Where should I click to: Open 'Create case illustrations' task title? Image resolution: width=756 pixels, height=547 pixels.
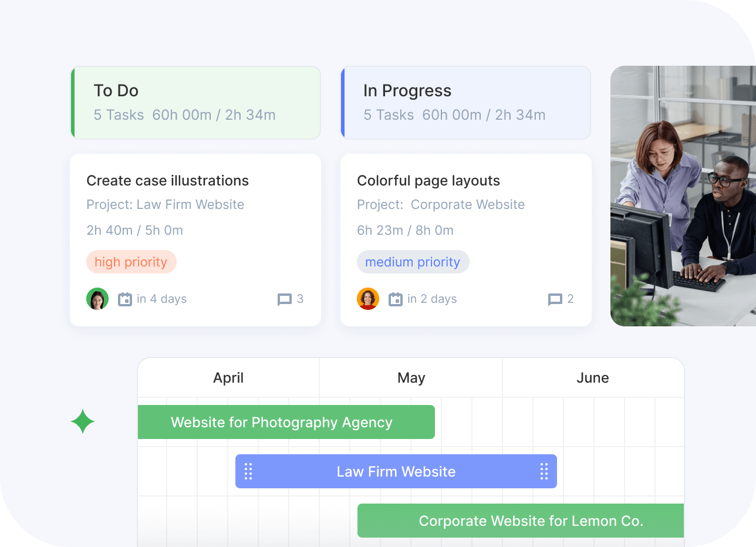coord(168,181)
